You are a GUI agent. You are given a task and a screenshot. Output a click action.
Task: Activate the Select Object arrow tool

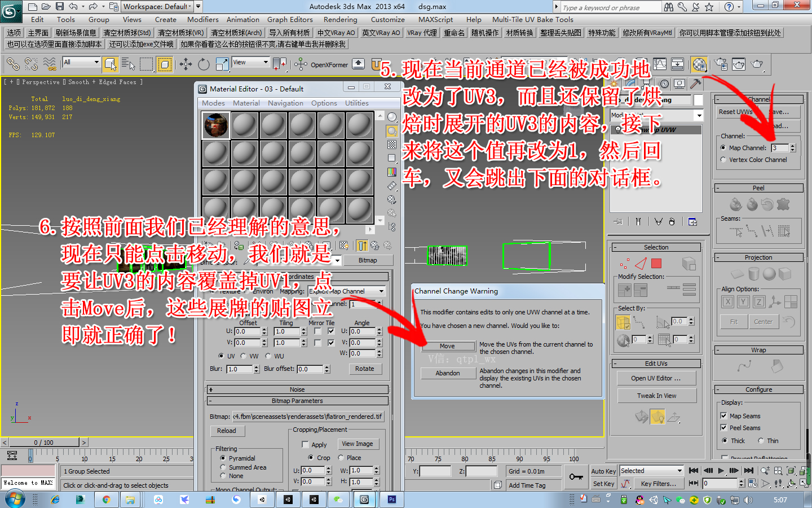[111, 64]
